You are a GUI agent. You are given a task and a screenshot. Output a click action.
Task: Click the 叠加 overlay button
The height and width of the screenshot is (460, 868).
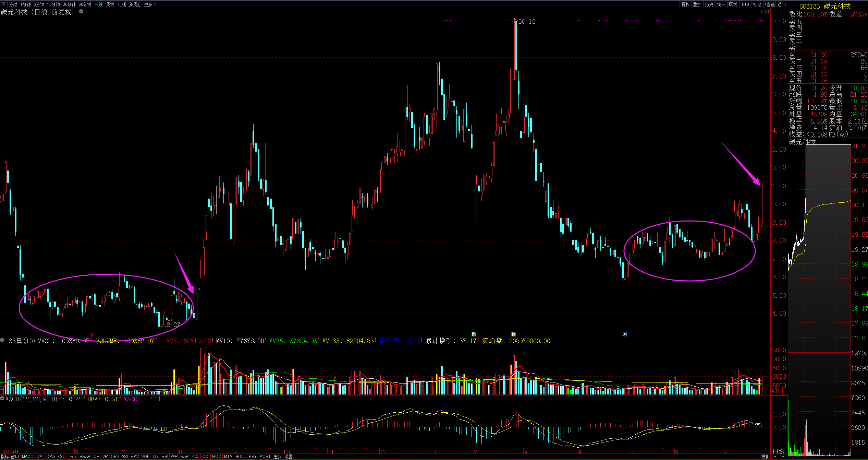pyautogui.click(x=697, y=4)
